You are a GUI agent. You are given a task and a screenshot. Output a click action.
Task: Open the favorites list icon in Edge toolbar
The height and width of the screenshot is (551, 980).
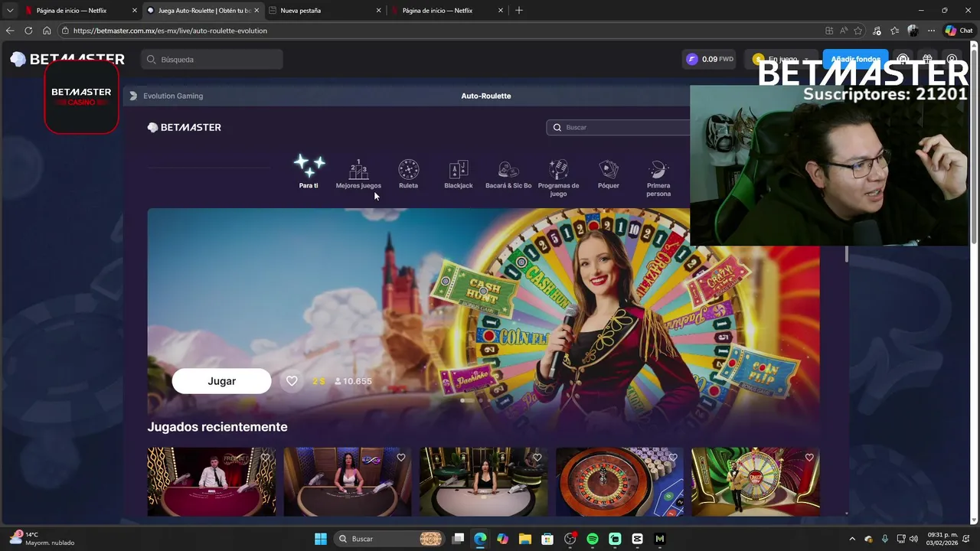[x=894, y=31]
